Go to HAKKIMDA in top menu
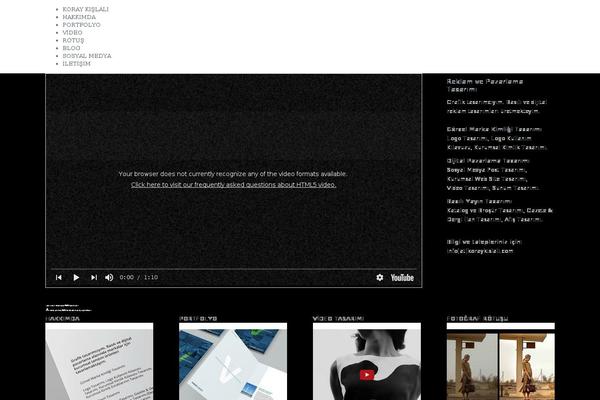 pos(79,17)
